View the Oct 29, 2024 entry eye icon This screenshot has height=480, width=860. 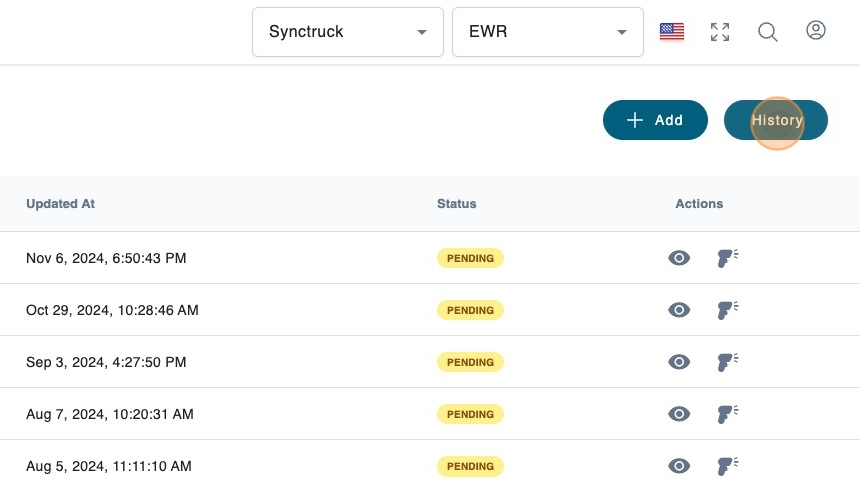coord(679,310)
